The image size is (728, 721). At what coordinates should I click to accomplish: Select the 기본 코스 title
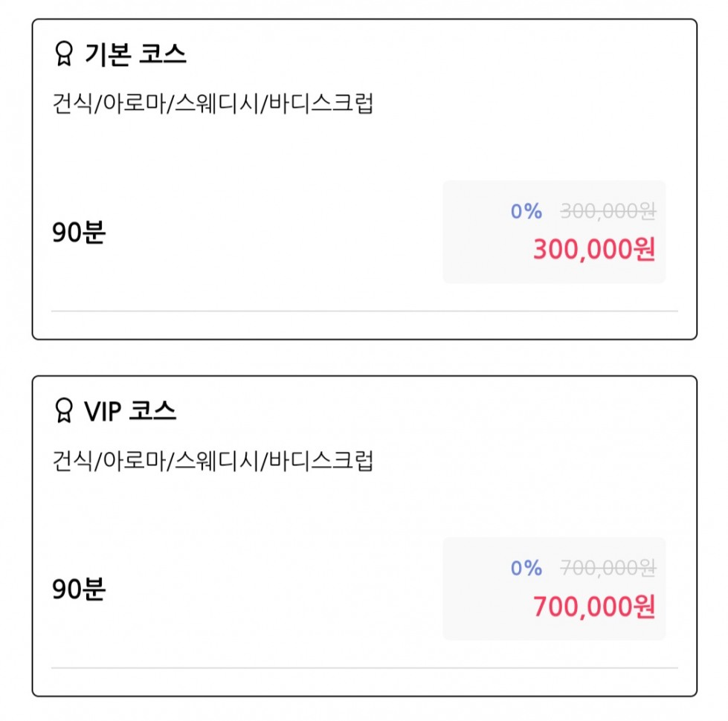pos(135,54)
